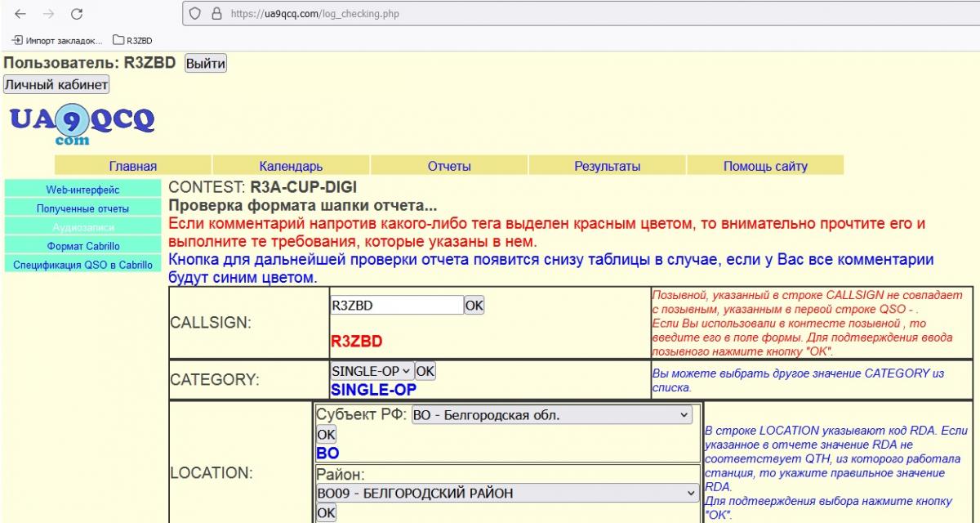The height and width of the screenshot is (523, 980).
Task: Open the Район district dropdown
Action: pyautogui.click(x=504, y=494)
